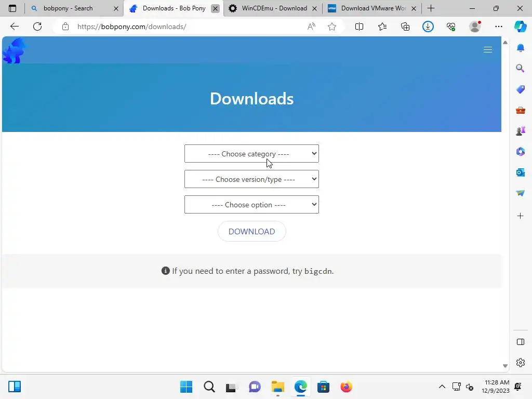532x399 pixels.
Task: Open split screen view
Action: pyautogui.click(x=359, y=26)
